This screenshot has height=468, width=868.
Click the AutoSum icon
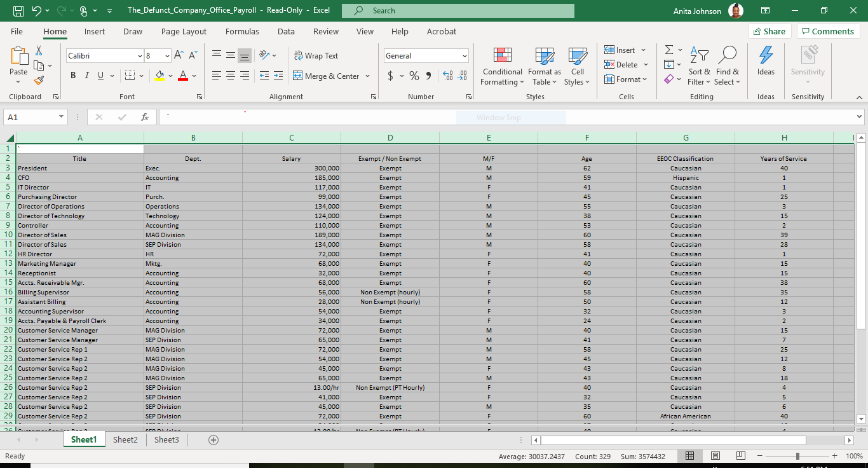[x=670, y=50]
